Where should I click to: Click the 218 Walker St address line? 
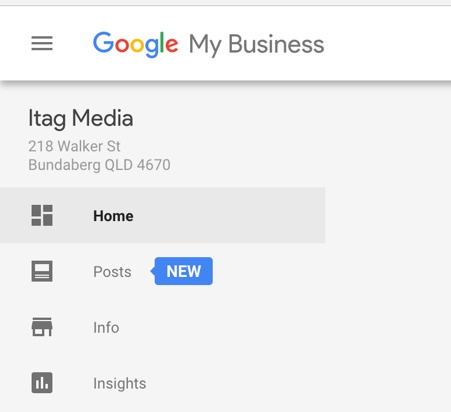pos(74,146)
